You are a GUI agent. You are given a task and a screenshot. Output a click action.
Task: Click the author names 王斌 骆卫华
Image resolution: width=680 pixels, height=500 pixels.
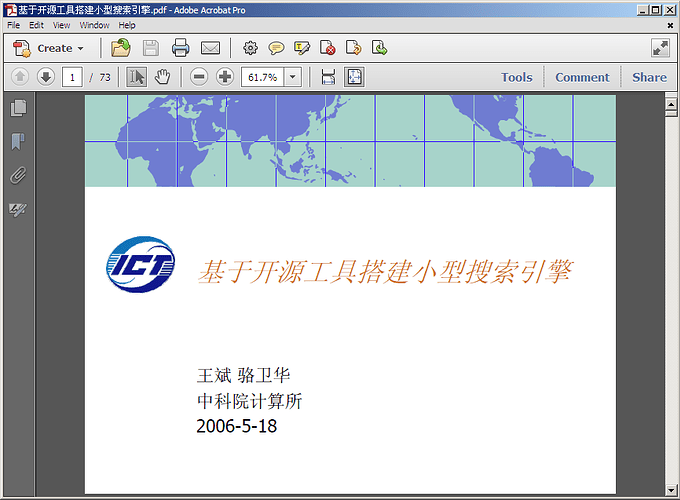click(243, 375)
